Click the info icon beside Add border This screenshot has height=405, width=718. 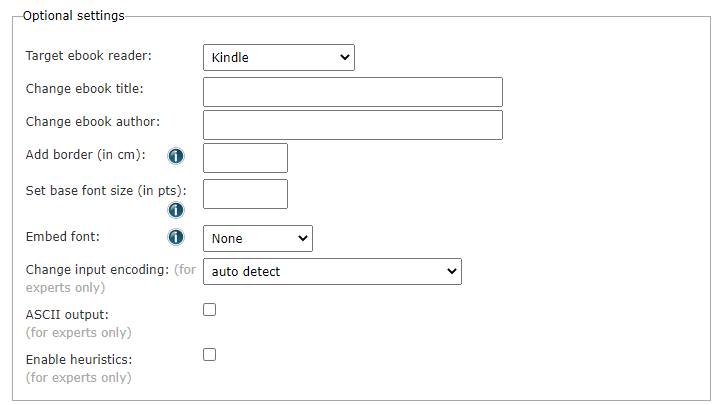(x=176, y=156)
